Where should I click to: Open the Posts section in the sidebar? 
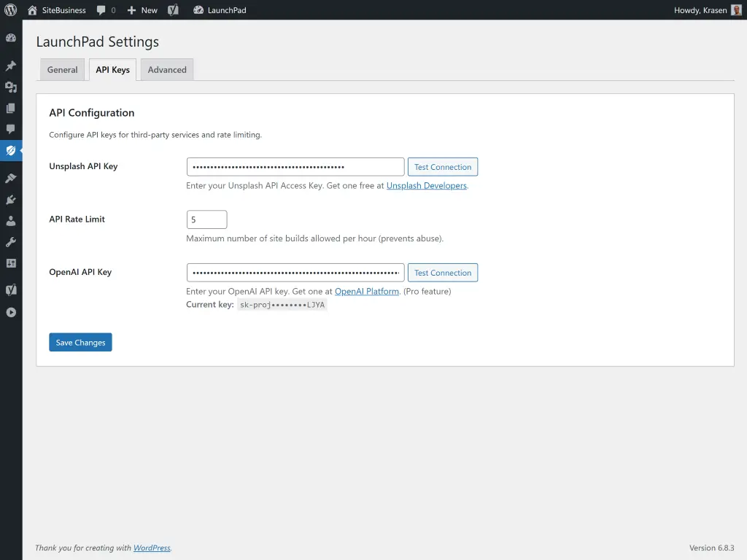[x=10, y=65]
